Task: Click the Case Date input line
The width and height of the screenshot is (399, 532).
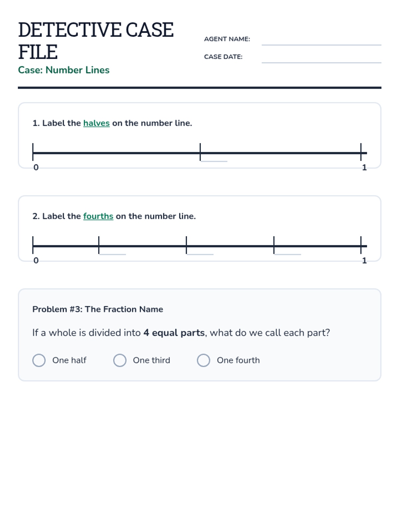Action: click(321, 57)
